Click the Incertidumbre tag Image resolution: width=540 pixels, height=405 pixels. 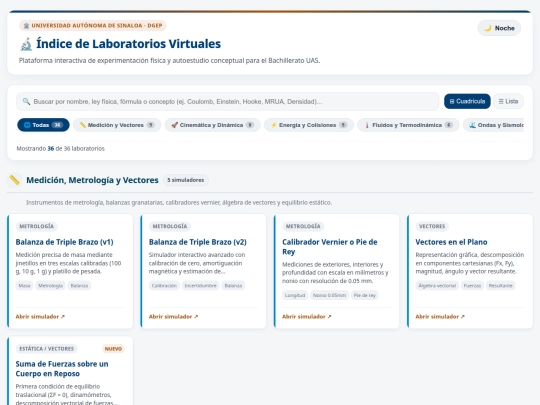(200, 285)
